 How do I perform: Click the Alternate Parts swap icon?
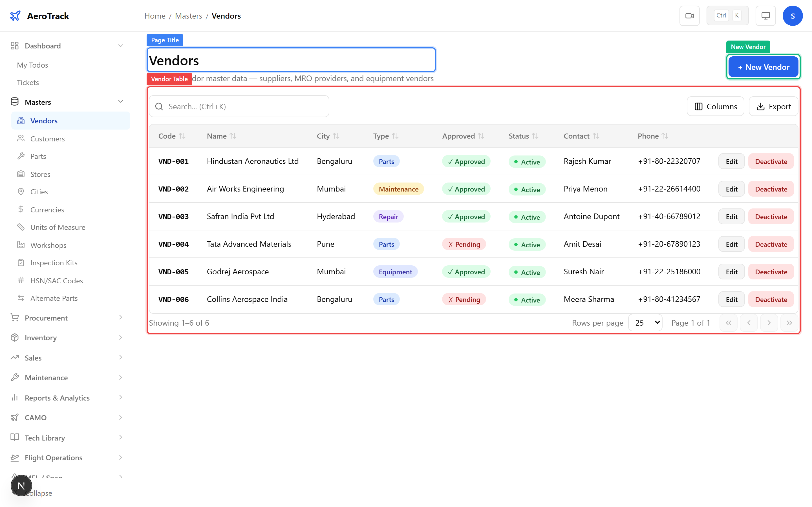tap(21, 298)
